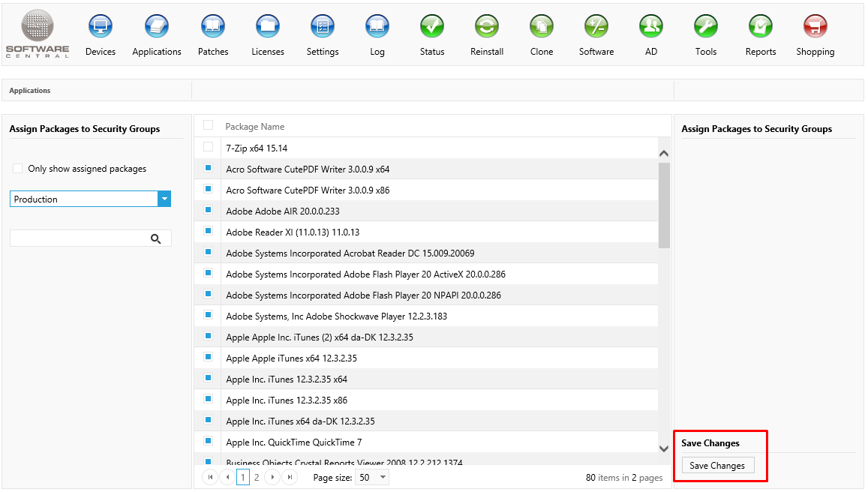Open the Clone icon
This screenshot has height=492, width=868.
pos(541,27)
